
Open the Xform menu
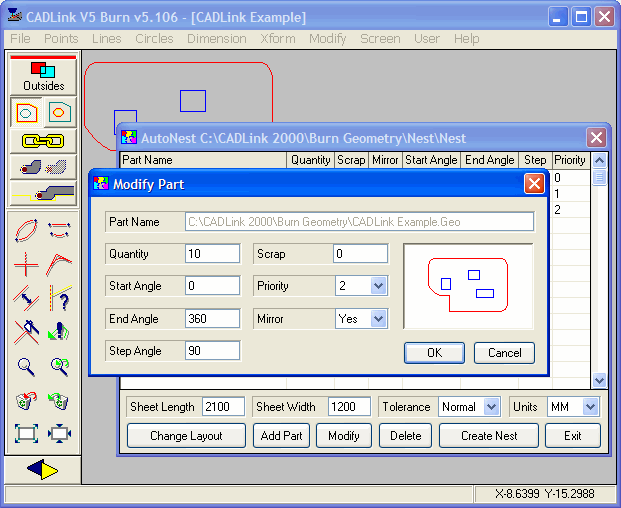278,39
